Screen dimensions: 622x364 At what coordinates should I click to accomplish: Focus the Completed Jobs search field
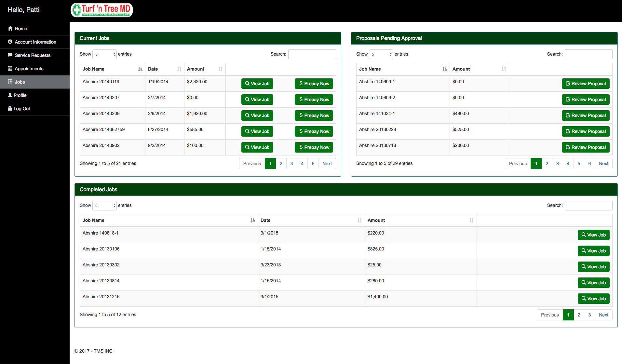(x=588, y=205)
